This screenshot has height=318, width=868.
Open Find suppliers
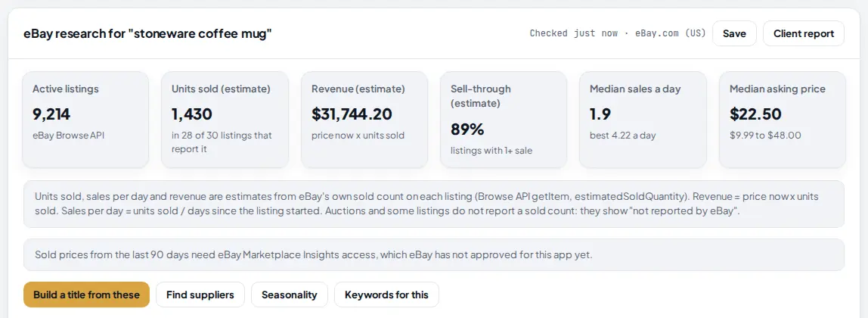pyautogui.click(x=200, y=295)
